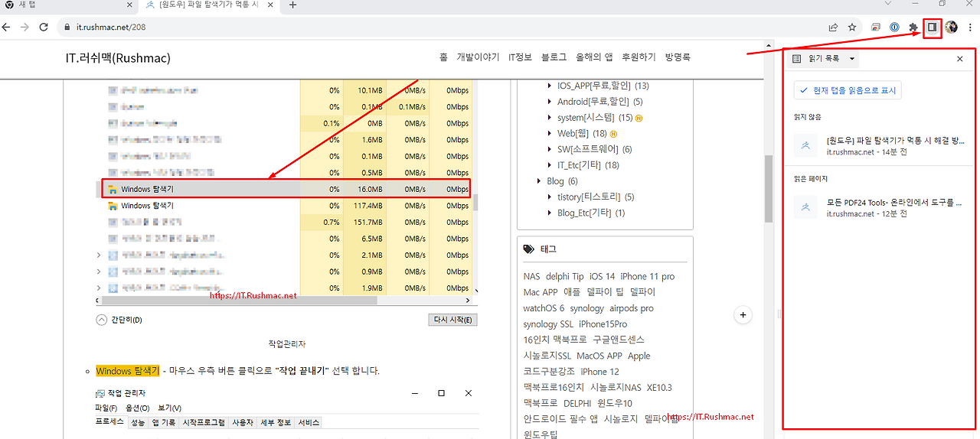Screen dimensions: 980x439
Task: Expand the IT_Etc[기타] category
Action: point(550,165)
